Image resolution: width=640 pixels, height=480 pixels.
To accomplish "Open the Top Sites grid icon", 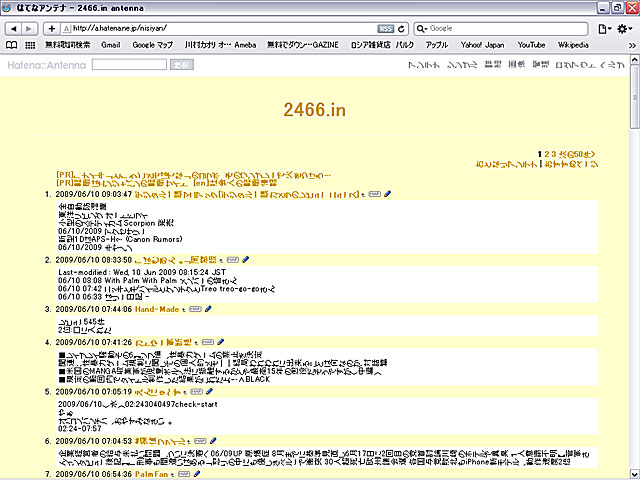I will [x=29, y=45].
